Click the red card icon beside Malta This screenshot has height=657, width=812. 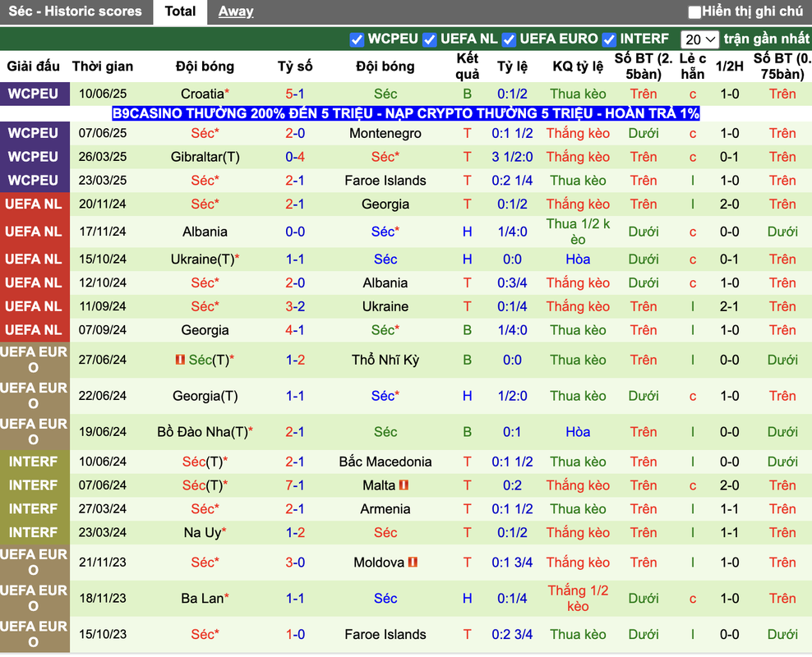click(404, 485)
